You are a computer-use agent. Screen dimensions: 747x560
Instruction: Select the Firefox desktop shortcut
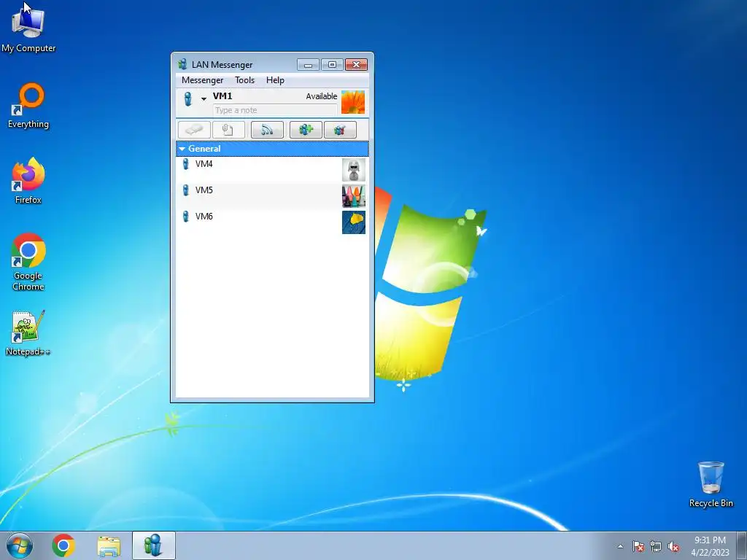(28, 181)
